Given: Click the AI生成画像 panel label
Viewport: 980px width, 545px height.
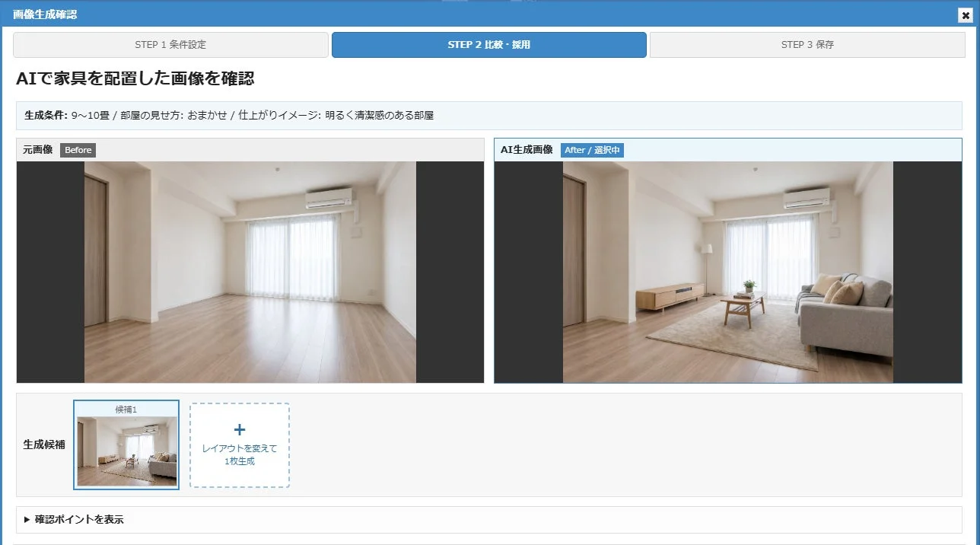Looking at the screenshot, I should [527, 150].
